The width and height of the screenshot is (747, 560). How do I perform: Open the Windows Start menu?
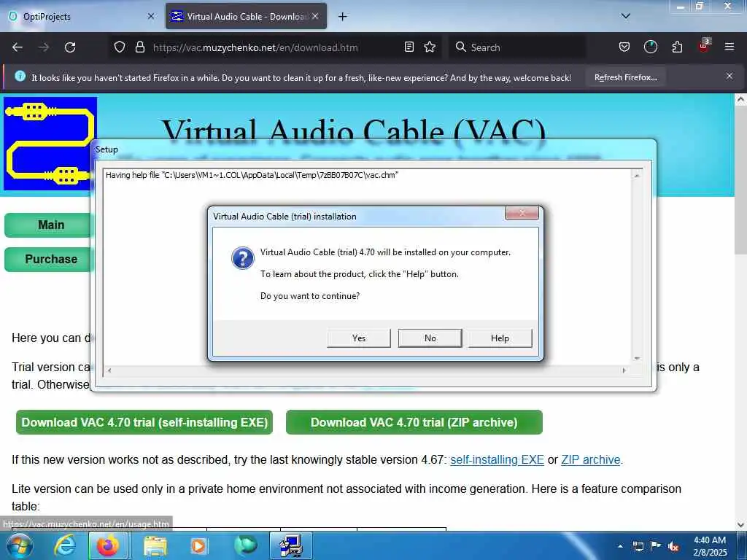pyautogui.click(x=18, y=545)
